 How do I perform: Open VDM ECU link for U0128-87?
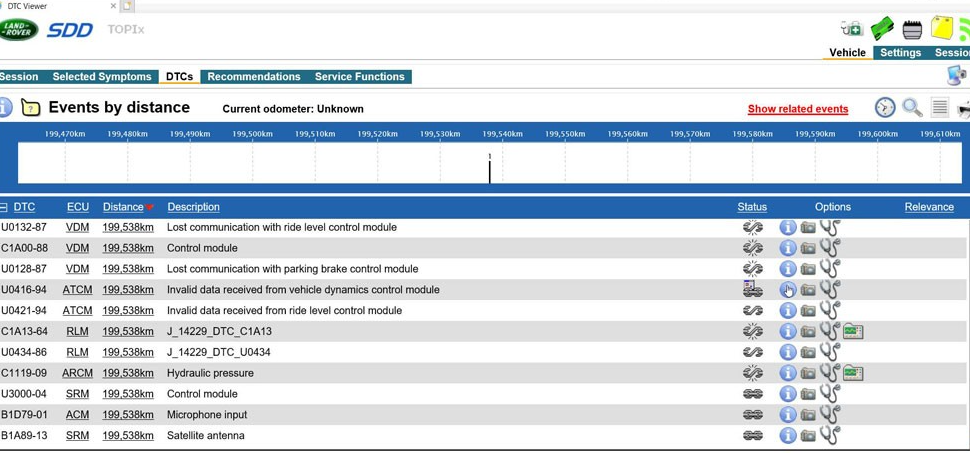[77, 269]
